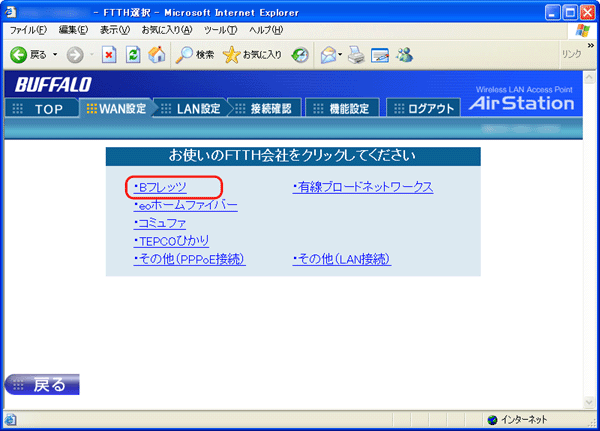Click the Messenger people icon

pyautogui.click(x=404, y=55)
